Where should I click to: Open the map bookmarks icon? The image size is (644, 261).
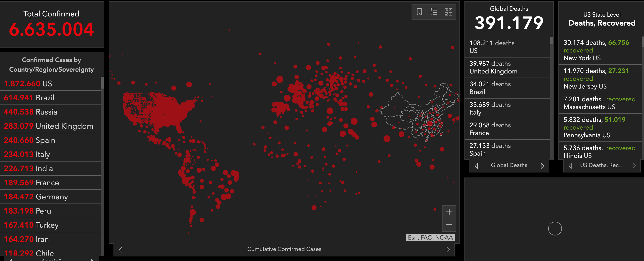pos(419,12)
